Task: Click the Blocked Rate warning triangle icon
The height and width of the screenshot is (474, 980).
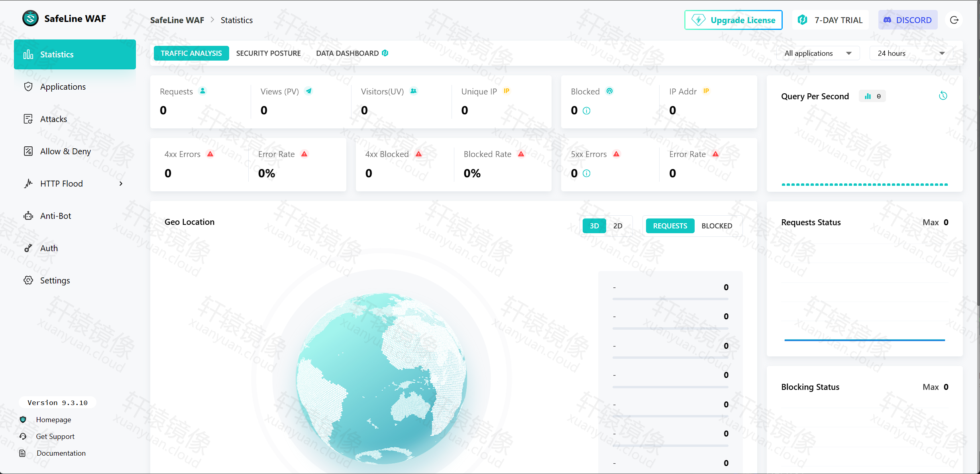Action: (521, 154)
